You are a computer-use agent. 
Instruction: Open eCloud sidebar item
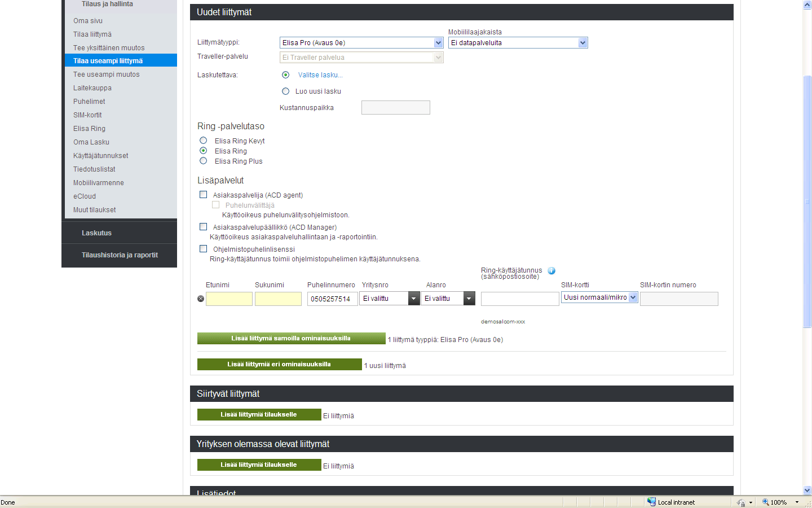tap(85, 196)
